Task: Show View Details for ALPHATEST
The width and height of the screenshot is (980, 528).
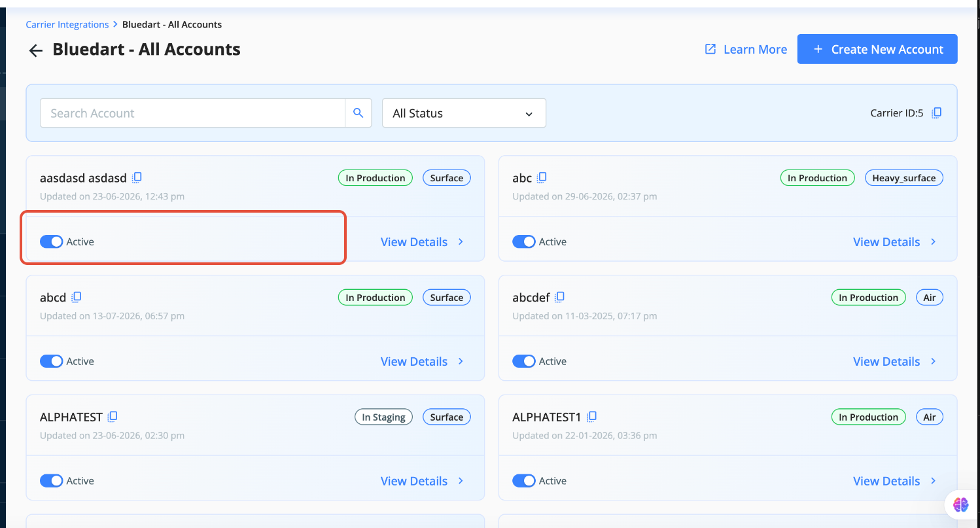Action: point(423,481)
